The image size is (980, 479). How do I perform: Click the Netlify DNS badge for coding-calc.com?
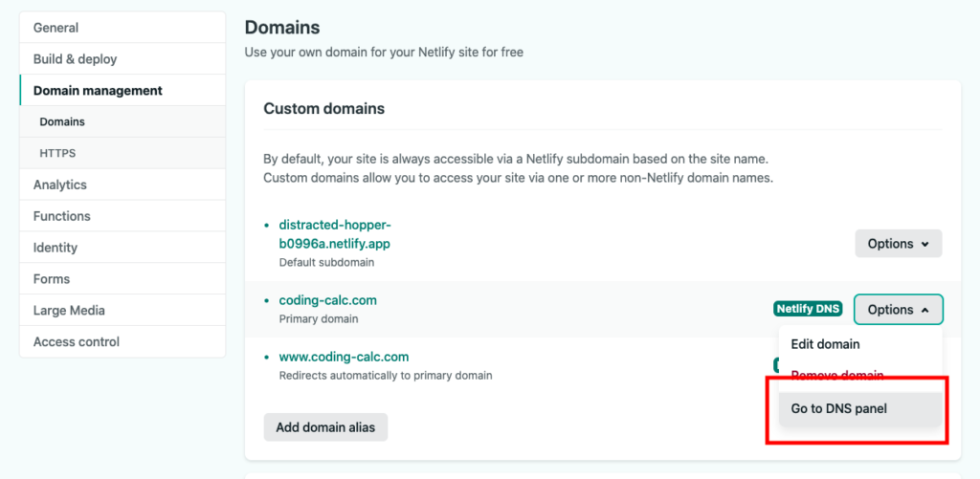808,309
